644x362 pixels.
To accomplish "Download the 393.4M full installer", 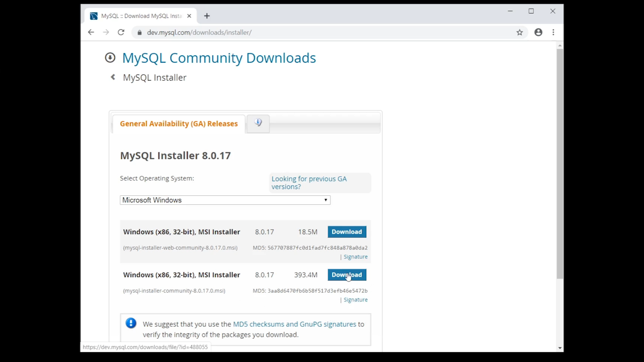I will pyautogui.click(x=347, y=275).
